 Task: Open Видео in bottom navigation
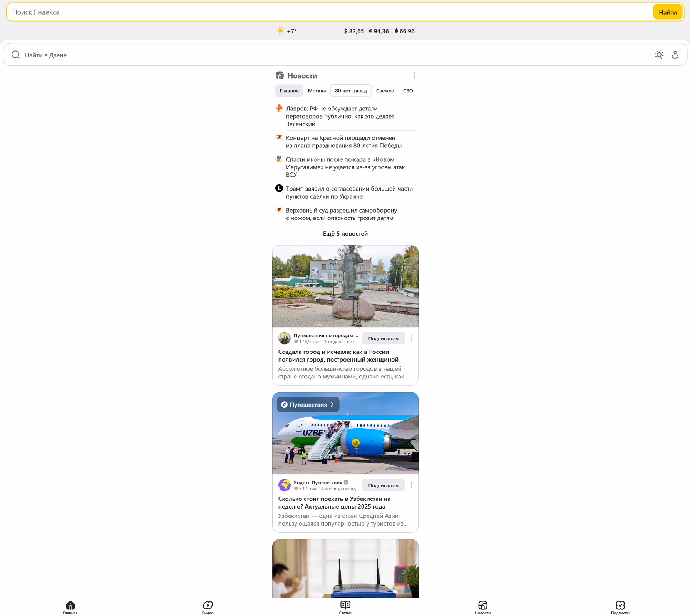click(x=208, y=608)
